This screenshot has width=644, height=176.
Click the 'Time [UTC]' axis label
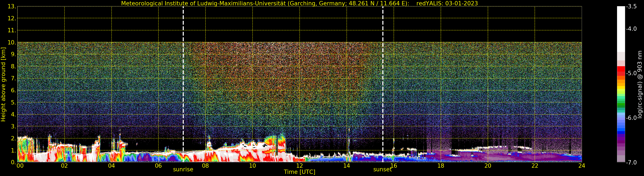pyautogui.click(x=299, y=172)
